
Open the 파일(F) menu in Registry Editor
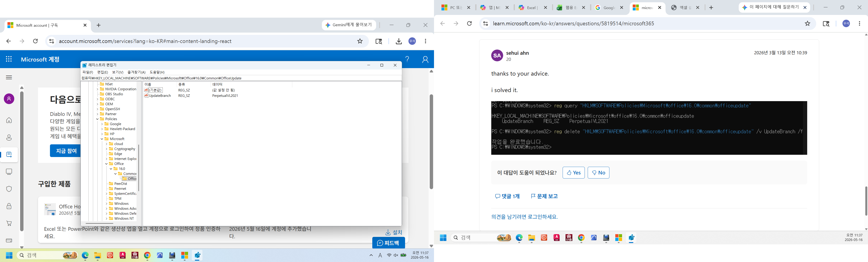tap(88, 72)
